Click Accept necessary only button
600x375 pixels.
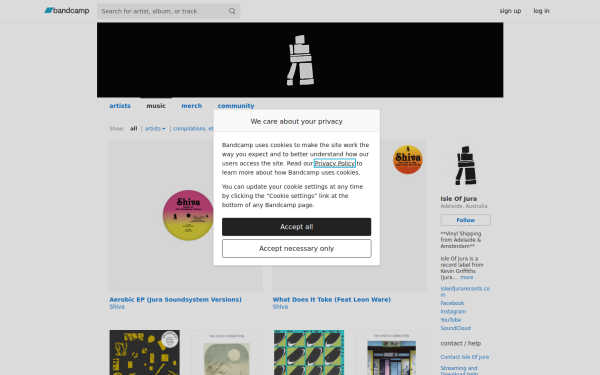click(297, 248)
